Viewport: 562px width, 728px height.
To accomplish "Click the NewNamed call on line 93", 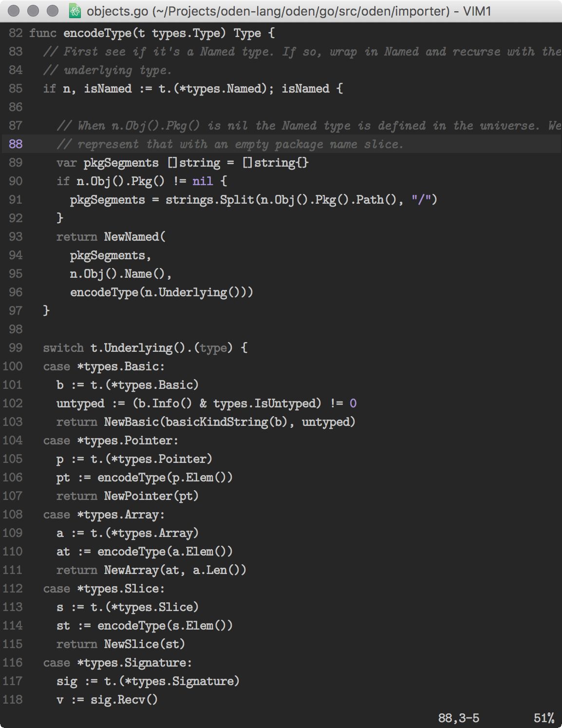I will (x=132, y=237).
